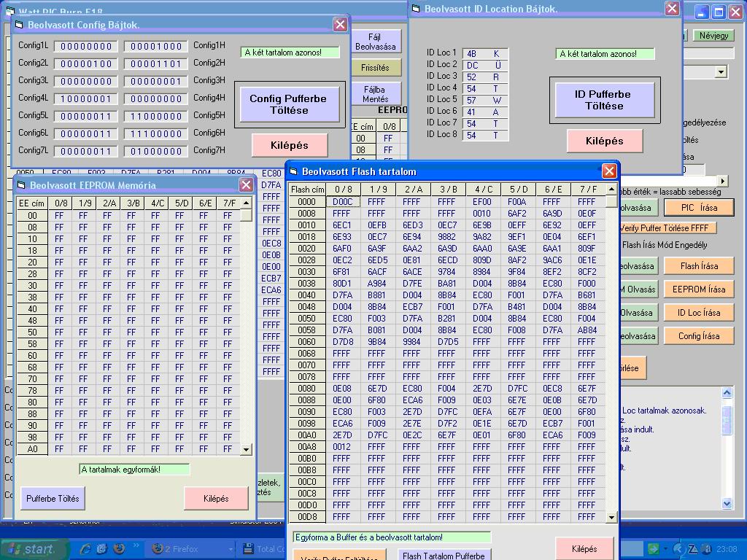Click the ID Loc 5 field 57
747x560 pixels.
(x=485, y=101)
